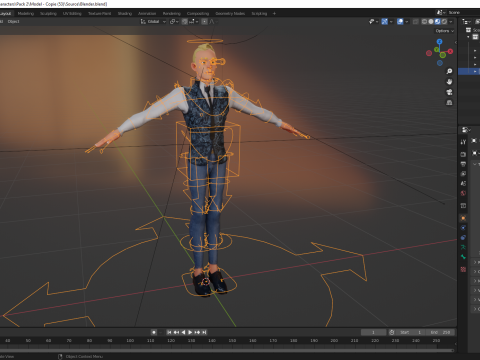Open the properties editor type dropdown
The width and height of the screenshot is (480, 360).
(466, 130)
